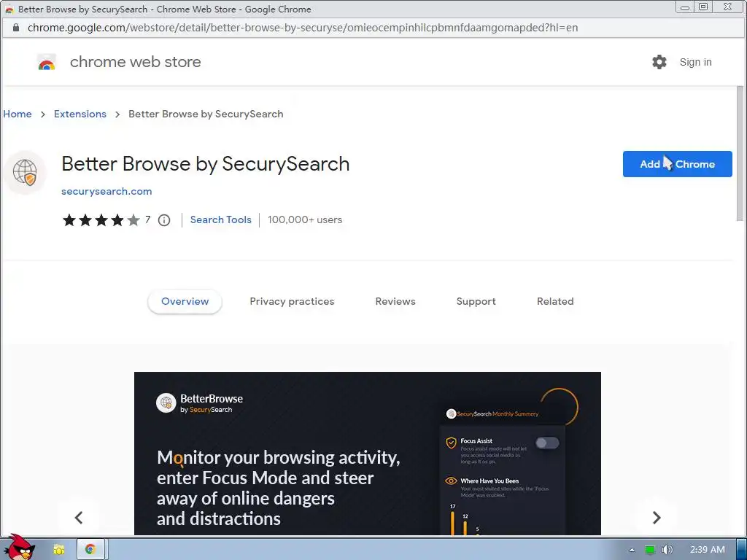Go to the Support tab

(476, 301)
